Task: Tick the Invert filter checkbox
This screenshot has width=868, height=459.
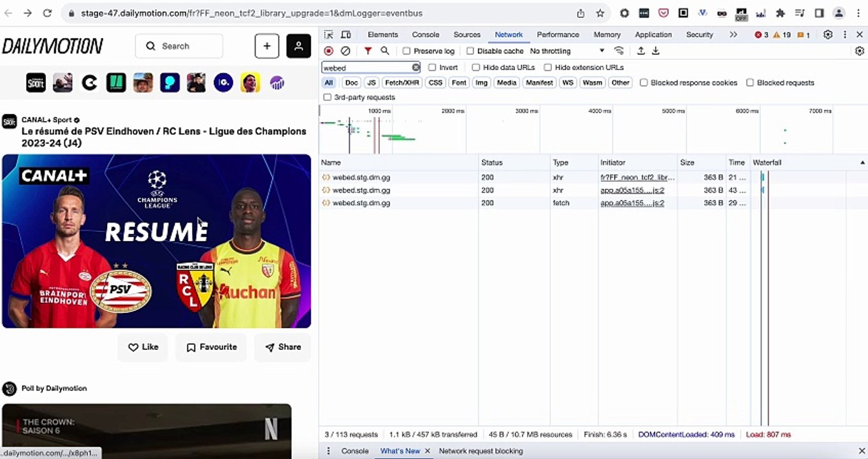Action: [x=432, y=68]
